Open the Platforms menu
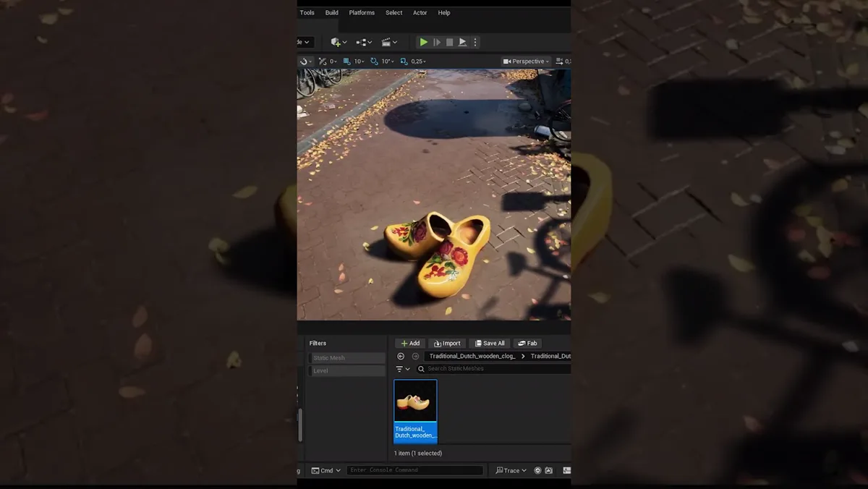The height and width of the screenshot is (489, 868). coord(362,12)
